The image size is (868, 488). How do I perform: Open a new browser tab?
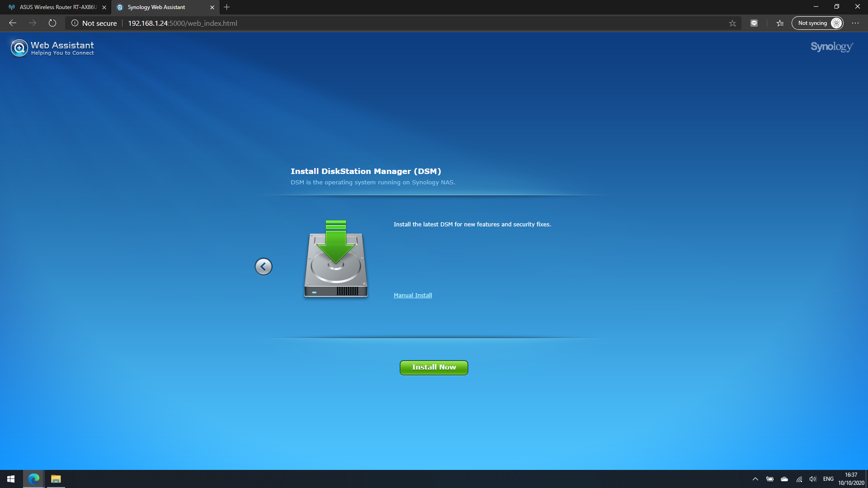point(227,7)
